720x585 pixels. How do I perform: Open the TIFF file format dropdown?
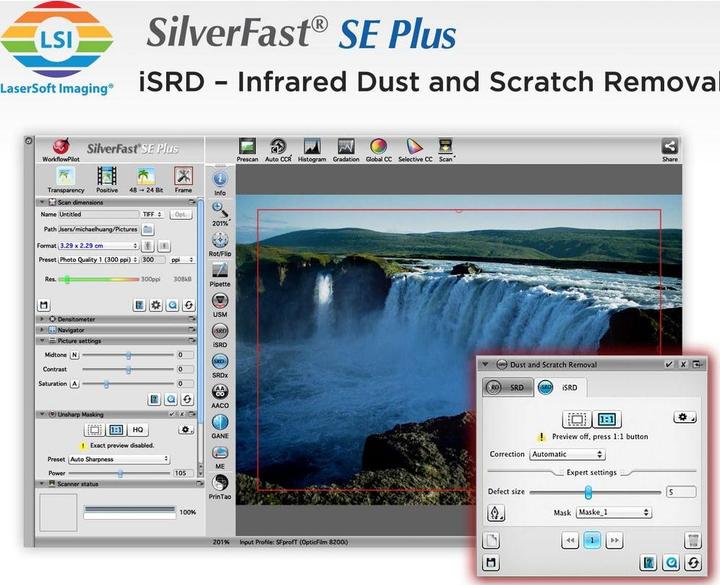152,214
